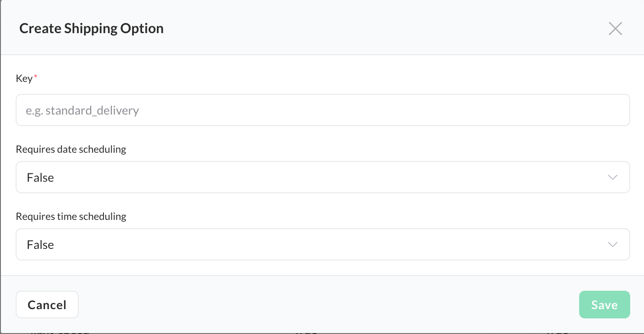The width and height of the screenshot is (644, 334).
Task: Click the chevron arrow for time scheduling
Action: 612,245
